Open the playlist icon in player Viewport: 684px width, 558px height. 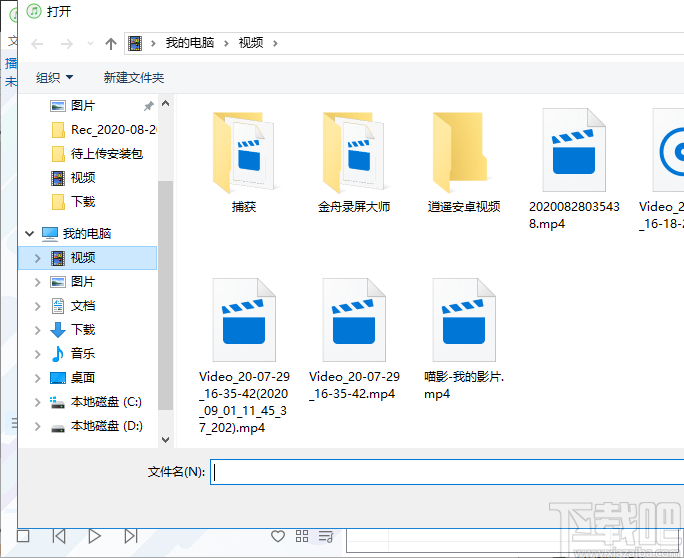tap(326, 536)
